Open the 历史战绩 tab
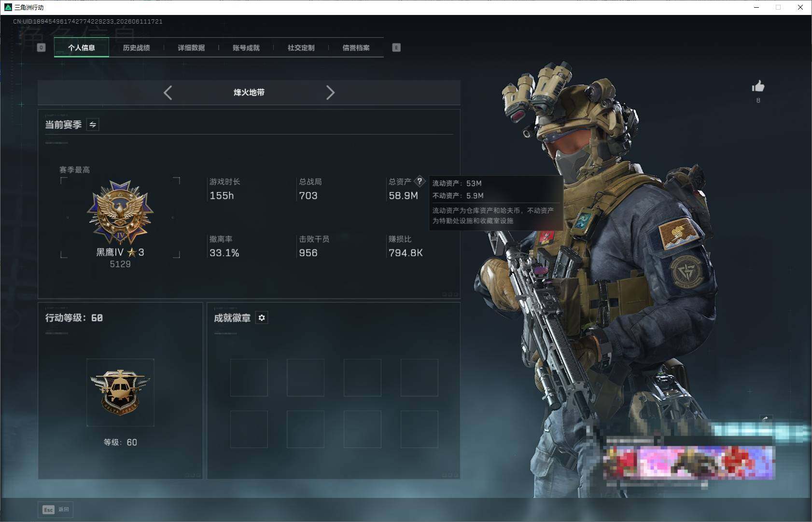812x522 pixels. [x=136, y=47]
